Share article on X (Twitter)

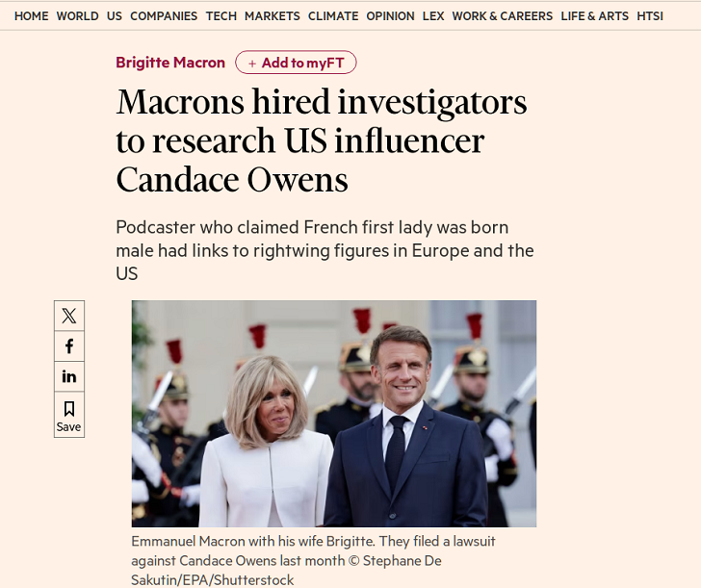68,316
